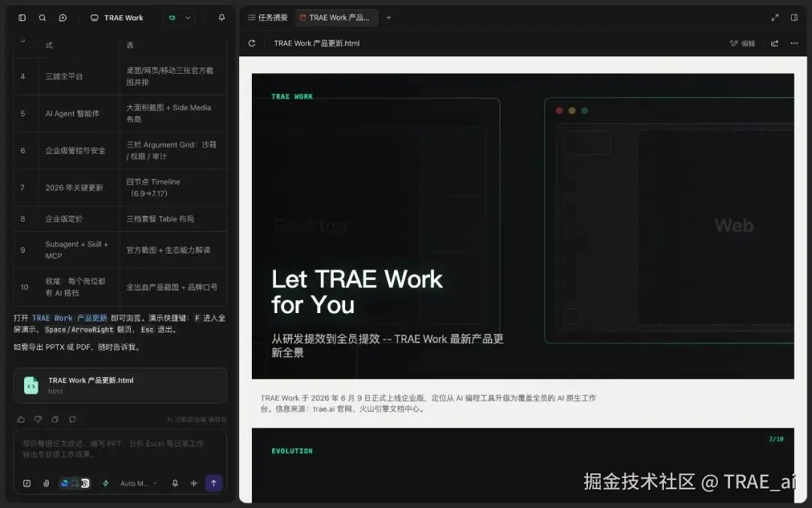Image resolution: width=812 pixels, height=508 pixels.
Task: Click the green HTML file icon
Action: pos(31,385)
